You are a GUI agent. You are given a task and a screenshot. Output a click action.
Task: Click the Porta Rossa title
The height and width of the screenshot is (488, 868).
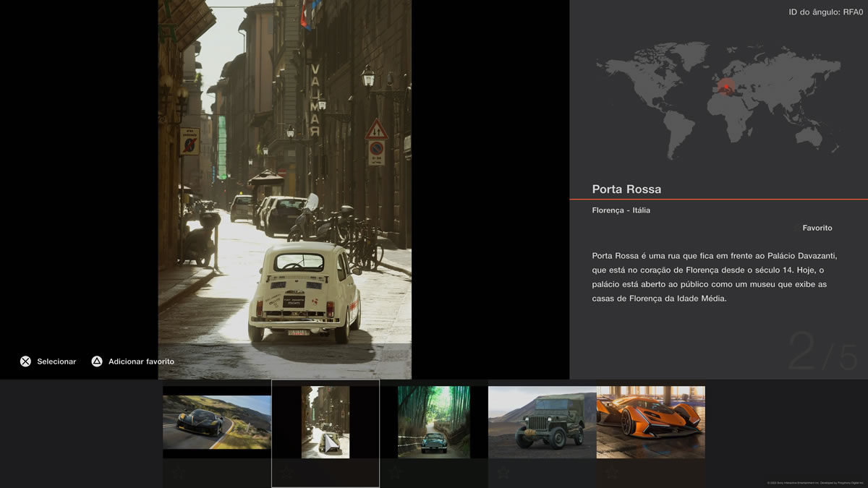pyautogui.click(x=626, y=189)
